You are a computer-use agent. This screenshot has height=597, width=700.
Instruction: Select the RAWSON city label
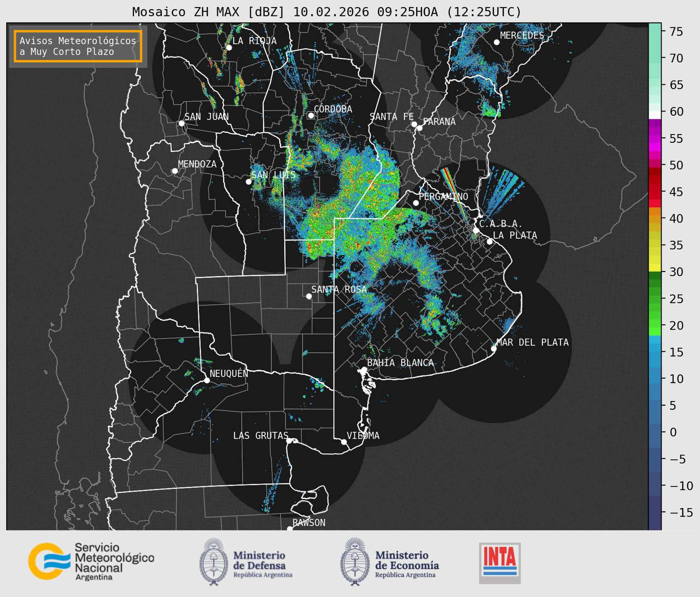[309, 523]
